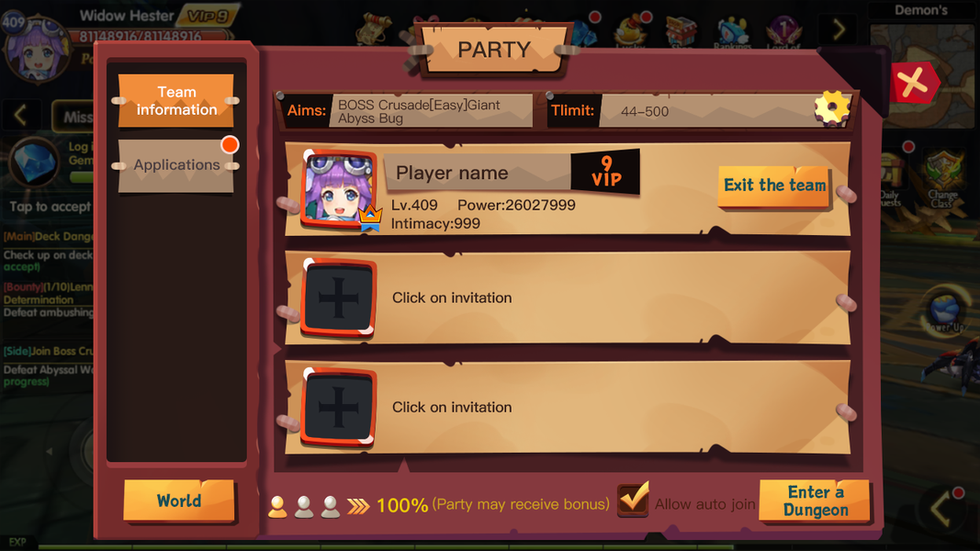The height and width of the screenshot is (551, 980).
Task: Click the party member count icons
Action: [x=304, y=506]
